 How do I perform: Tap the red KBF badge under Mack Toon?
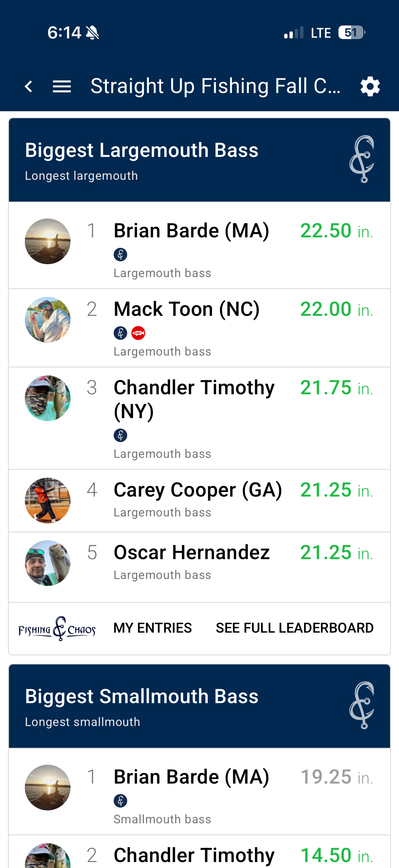(x=138, y=333)
